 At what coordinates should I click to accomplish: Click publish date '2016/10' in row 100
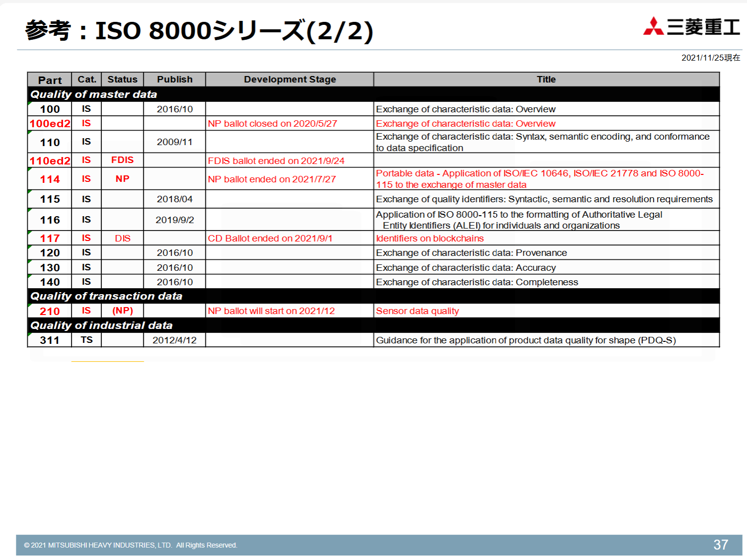coord(174,109)
